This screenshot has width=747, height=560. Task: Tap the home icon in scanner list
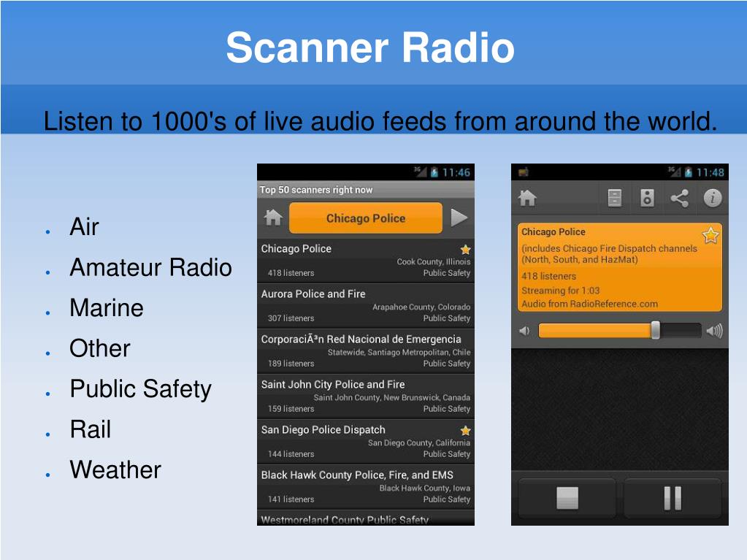[273, 218]
